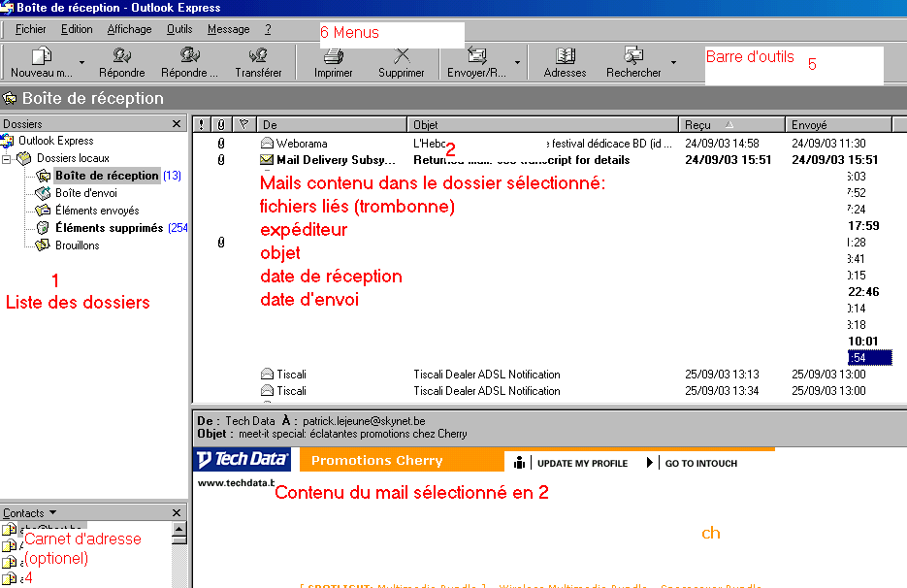The height and width of the screenshot is (588, 907).
Task: Click the Brouillons folder icon
Action: click(x=43, y=245)
